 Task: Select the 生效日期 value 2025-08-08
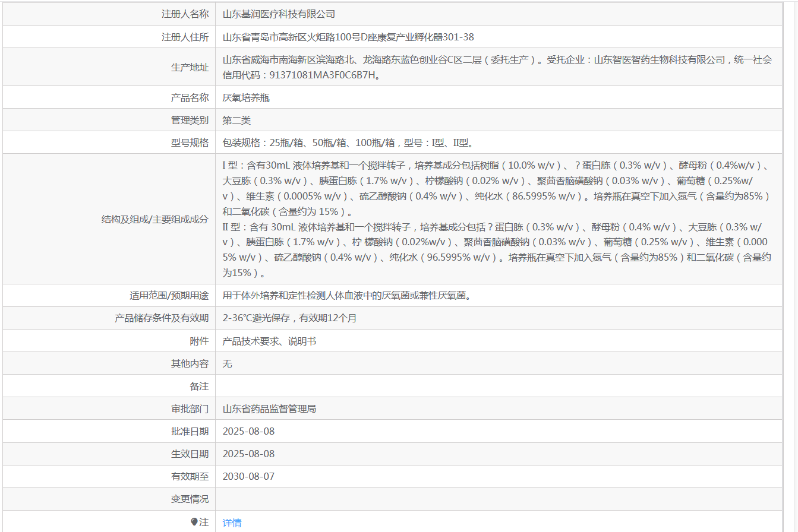tap(249, 454)
